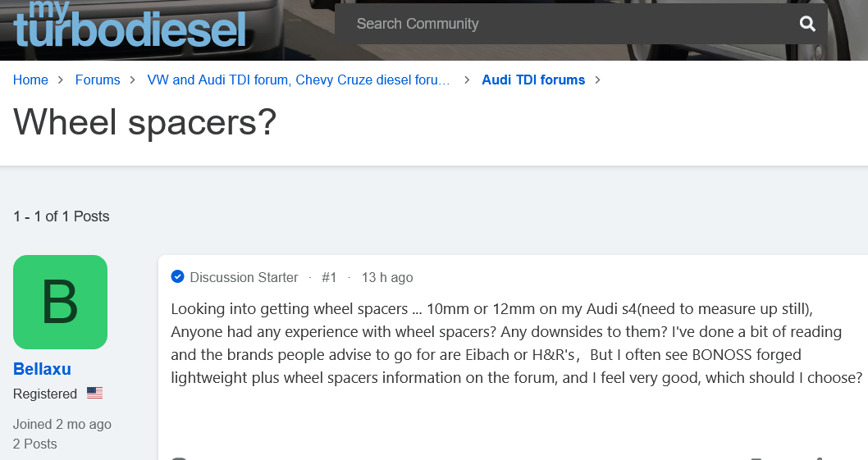Image resolution: width=868 pixels, height=460 pixels.
Task: Click the US flag icon beside Registered
Action: (x=95, y=394)
